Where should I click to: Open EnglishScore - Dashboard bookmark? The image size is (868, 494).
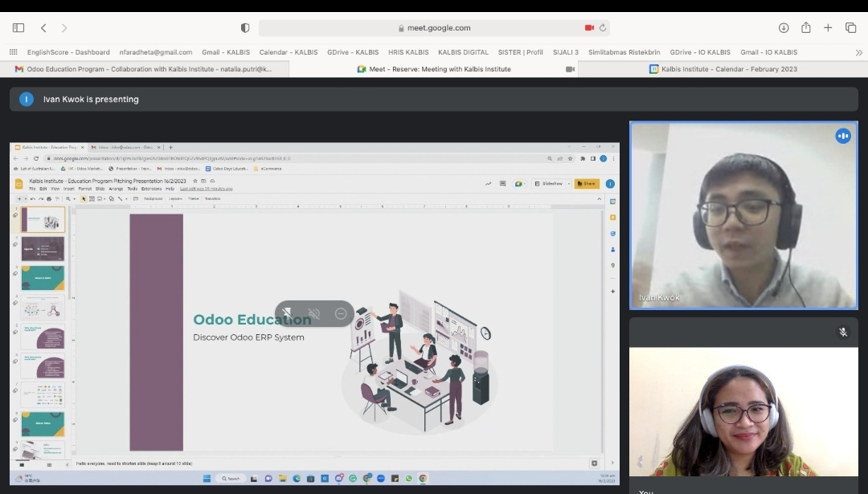point(68,52)
